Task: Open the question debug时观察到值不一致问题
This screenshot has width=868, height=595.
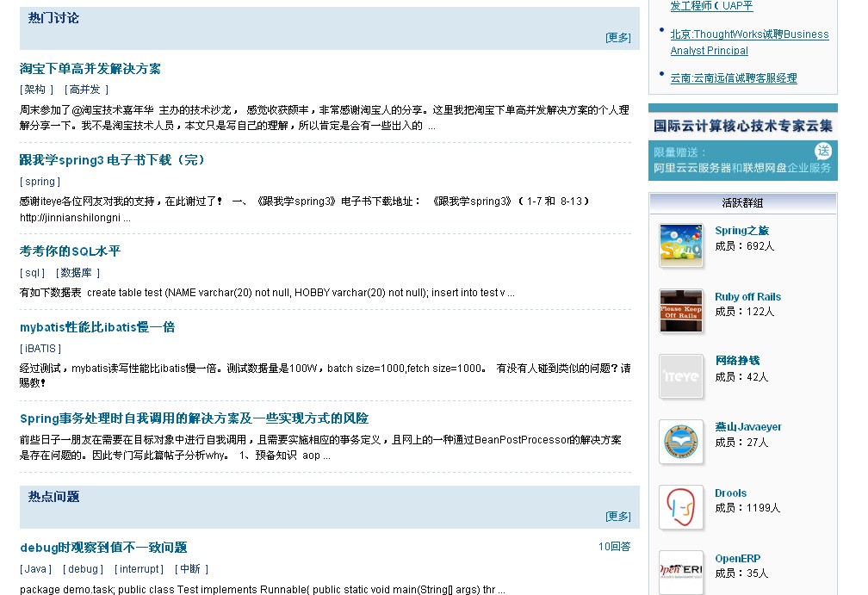Action: [103, 548]
